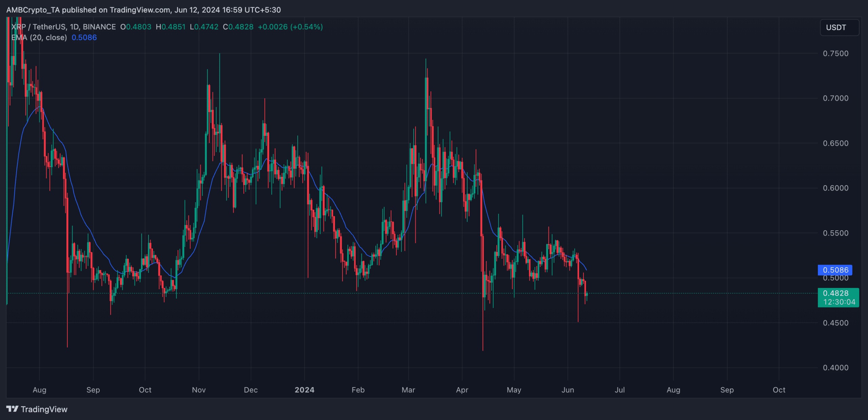Click the Nov label on time axis

(199, 390)
